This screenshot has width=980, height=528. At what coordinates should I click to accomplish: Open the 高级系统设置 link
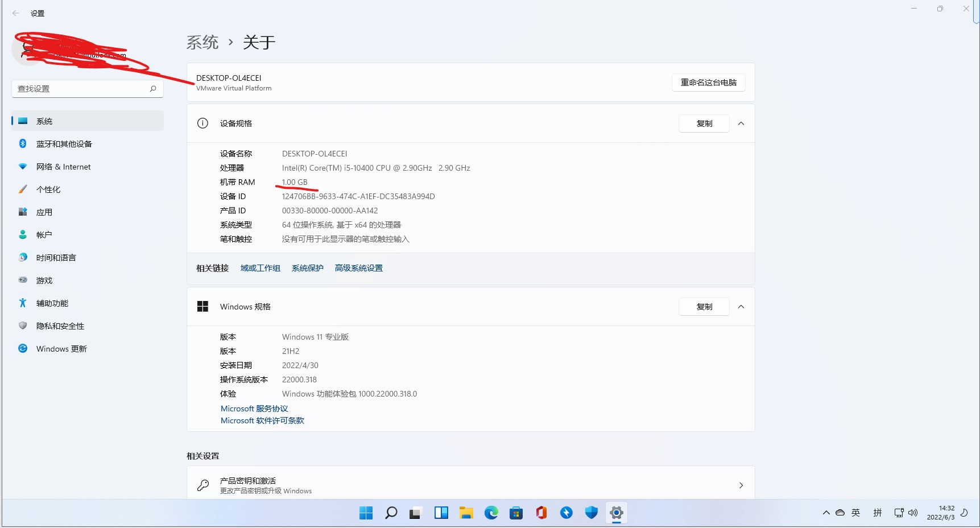point(359,268)
